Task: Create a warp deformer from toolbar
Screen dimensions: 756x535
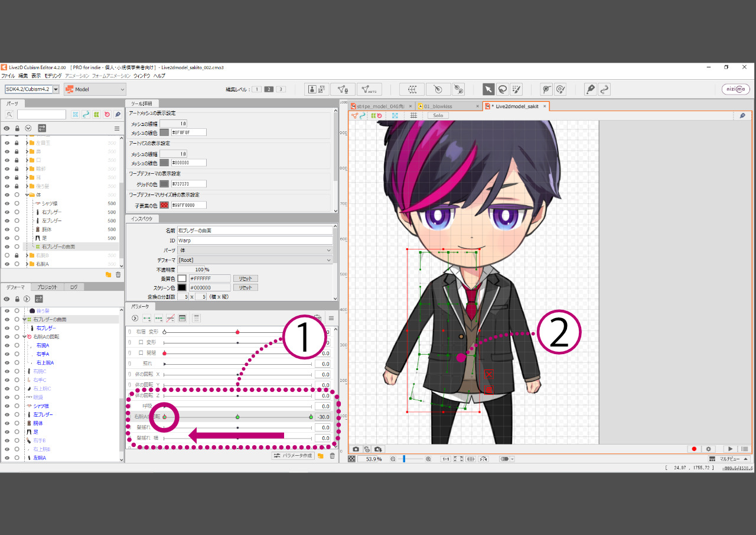Action: pos(412,89)
